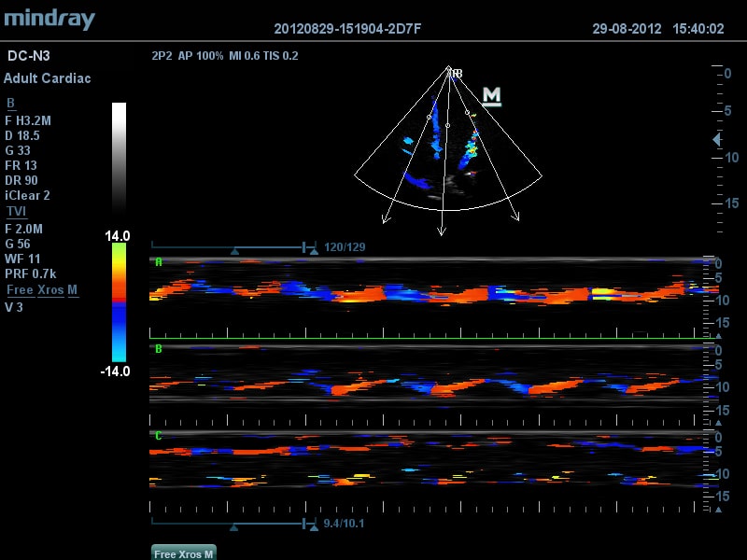Click the Free Xros M parameter heading
Image resolution: width=747 pixels, height=560 pixels.
[x=42, y=290]
